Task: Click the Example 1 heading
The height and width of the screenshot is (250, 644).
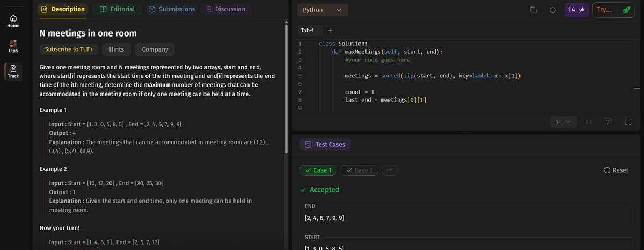Action: pyautogui.click(x=53, y=110)
